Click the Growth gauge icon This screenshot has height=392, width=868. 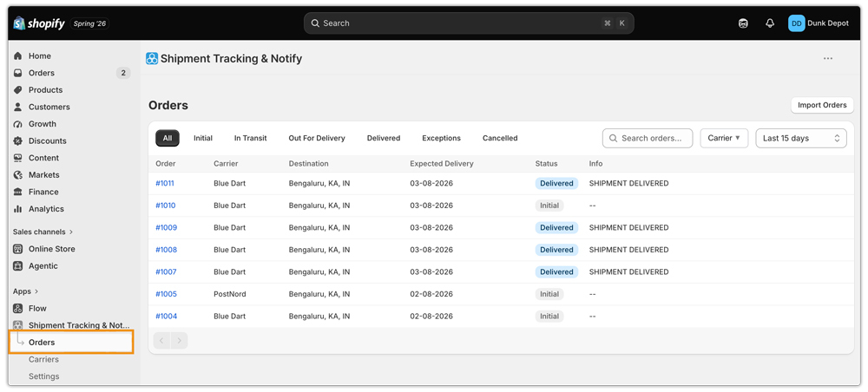coord(18,124)
